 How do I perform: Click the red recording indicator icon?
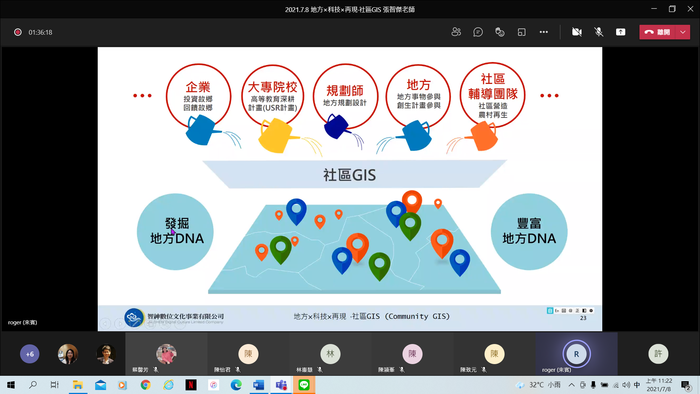[18, 32]
